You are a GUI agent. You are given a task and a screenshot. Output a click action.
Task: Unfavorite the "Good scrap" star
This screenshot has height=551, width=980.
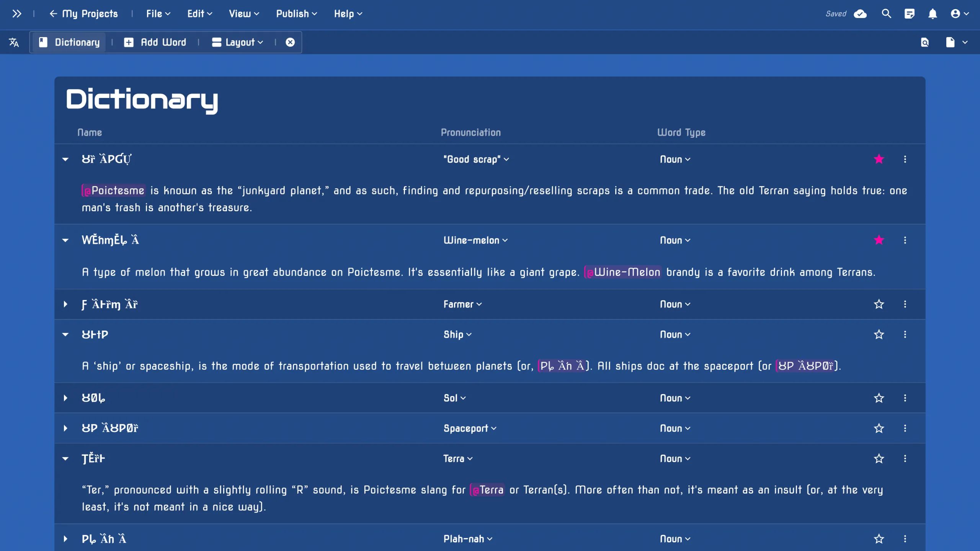click(x=879, y=159)
